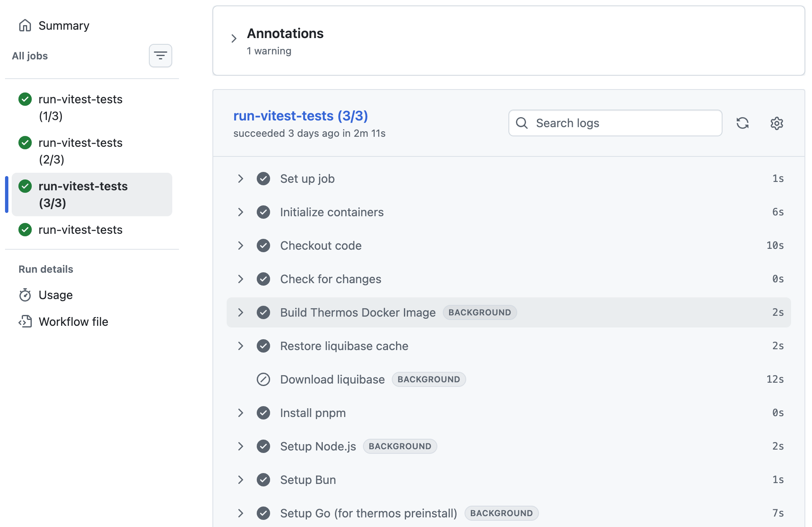Open the log settings gear icon
Image resolution: width=812 pixels, height=527 pixels.
(777, 123)
